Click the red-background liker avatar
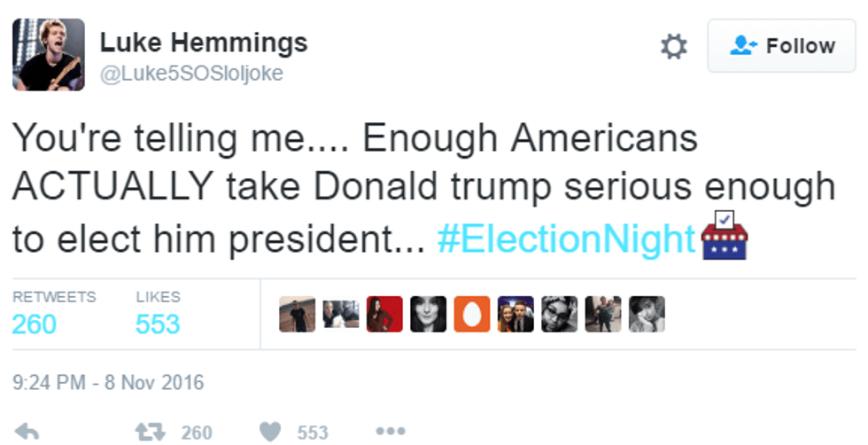Viewport: 868px width, 445px height. [384, 315]
